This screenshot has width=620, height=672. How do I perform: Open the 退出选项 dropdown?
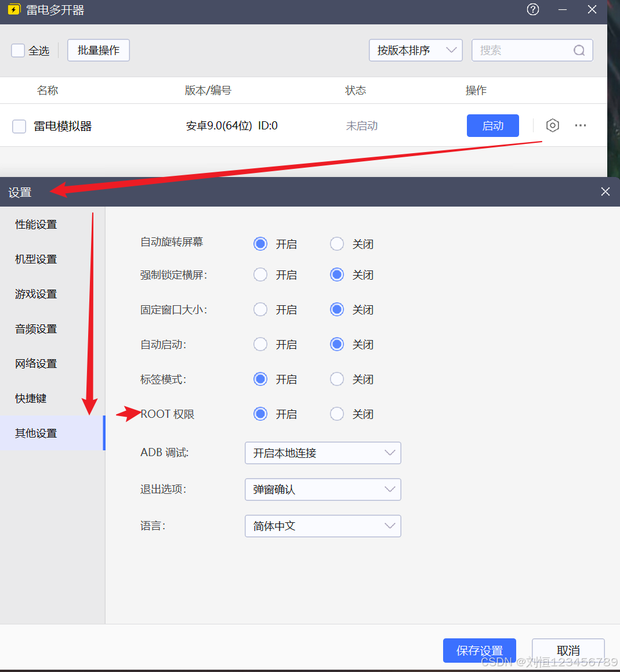tap(322, 489)
